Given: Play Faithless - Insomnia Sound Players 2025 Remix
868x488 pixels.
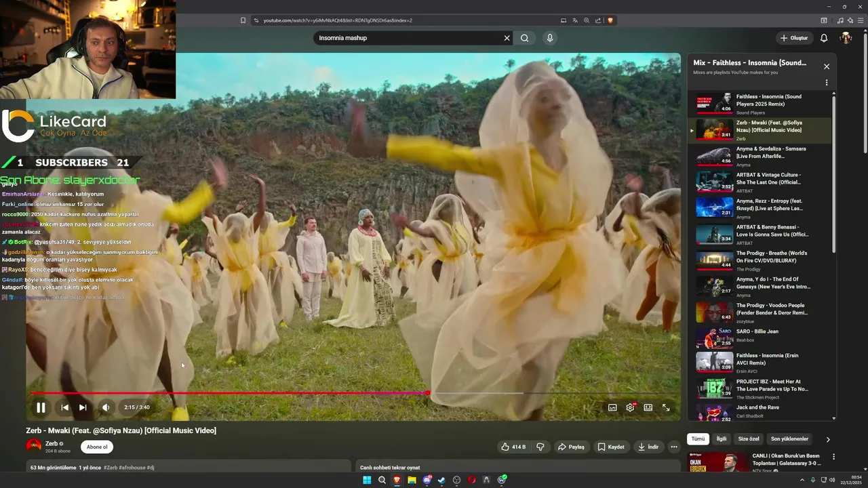Looking at the screenshot, I should (759, 104).
